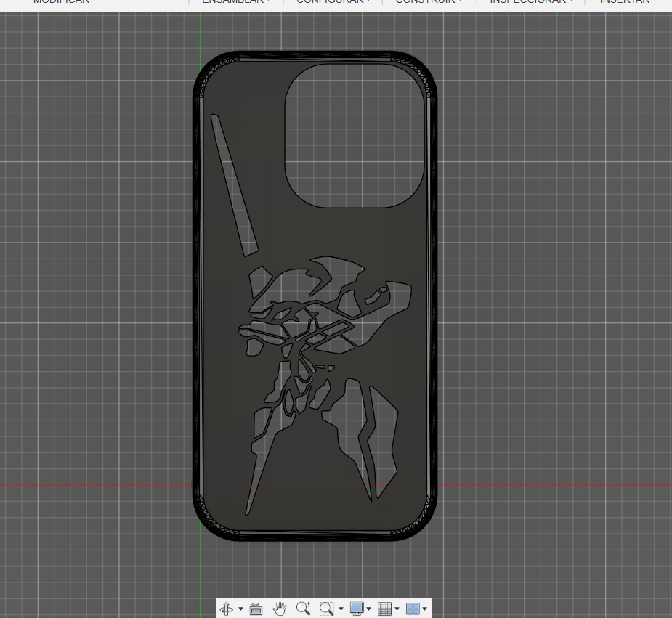Viewport: 672px width, 618px height.
Task: Open the CONFIGURAR menu
Action: click(x=333, y=1)
